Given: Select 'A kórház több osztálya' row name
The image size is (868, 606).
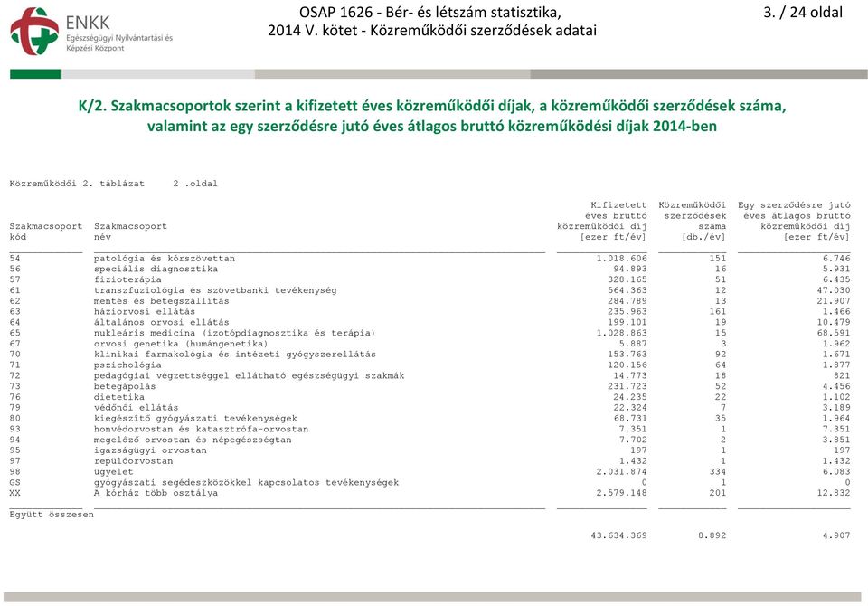Looking at the screenshot, I should coord(156,493).
